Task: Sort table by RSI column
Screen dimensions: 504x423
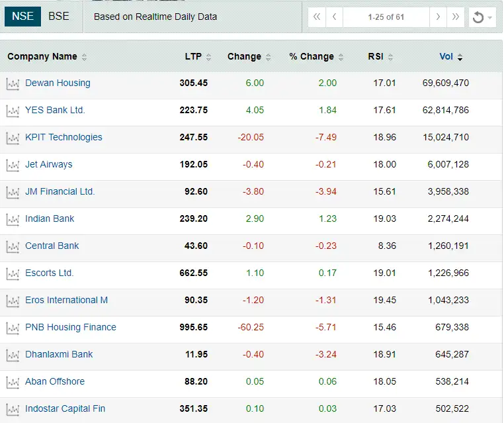Action: (380, 57)
